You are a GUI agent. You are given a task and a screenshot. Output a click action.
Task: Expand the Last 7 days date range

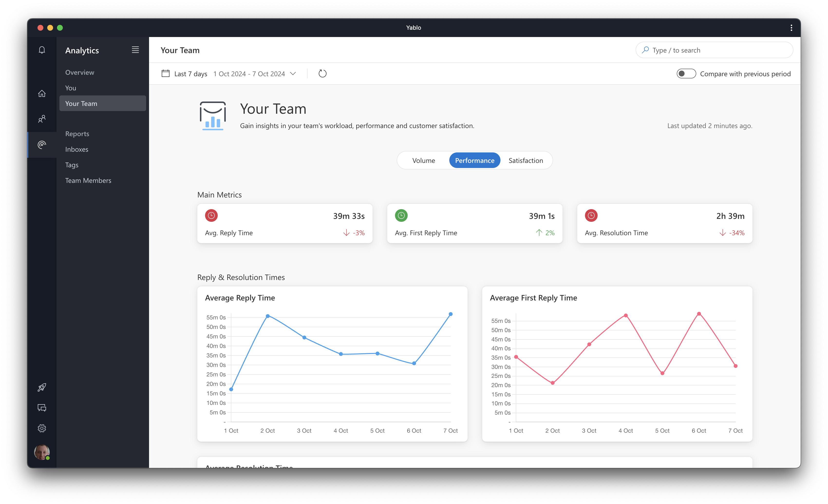click(293, 74)
